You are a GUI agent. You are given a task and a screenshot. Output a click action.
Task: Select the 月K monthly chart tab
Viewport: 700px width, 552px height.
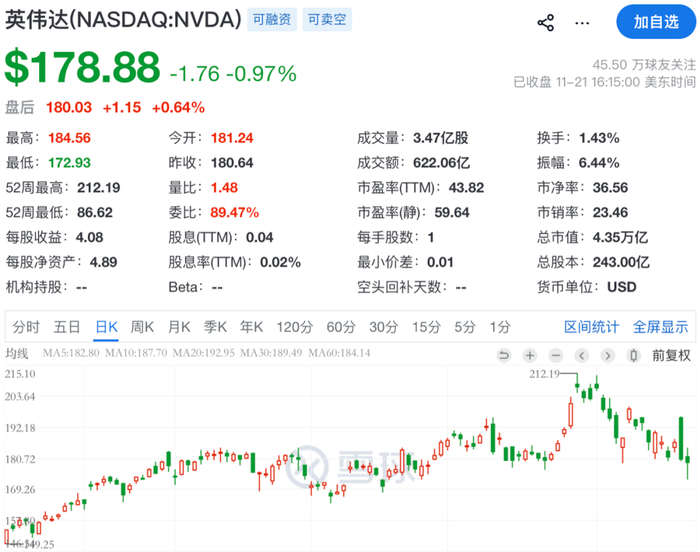click(x=179, y=327)
